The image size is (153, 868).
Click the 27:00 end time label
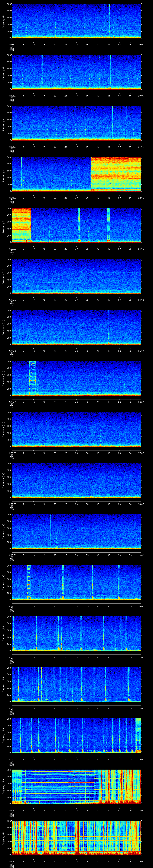(x=141, y=453)
